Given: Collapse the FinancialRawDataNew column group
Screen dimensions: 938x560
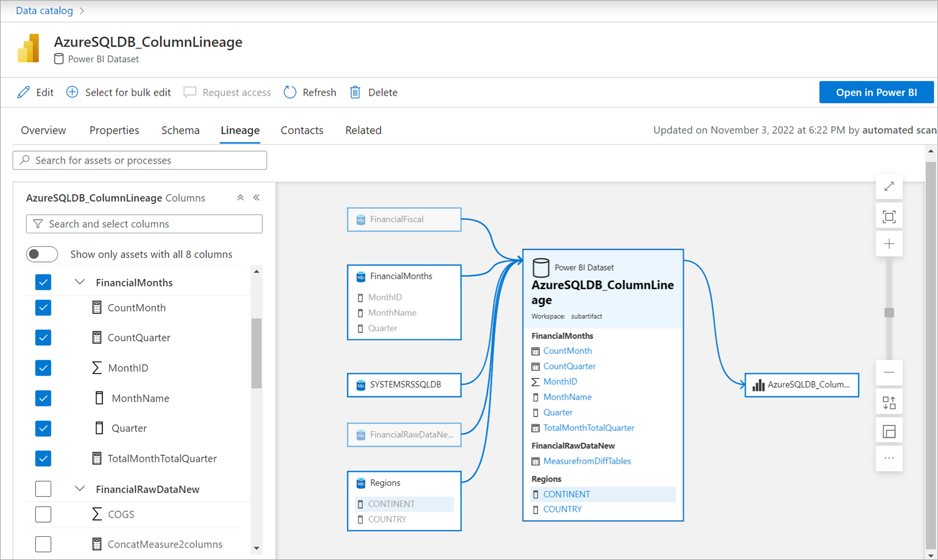Looking at the screenshot, I should [80, 489].
